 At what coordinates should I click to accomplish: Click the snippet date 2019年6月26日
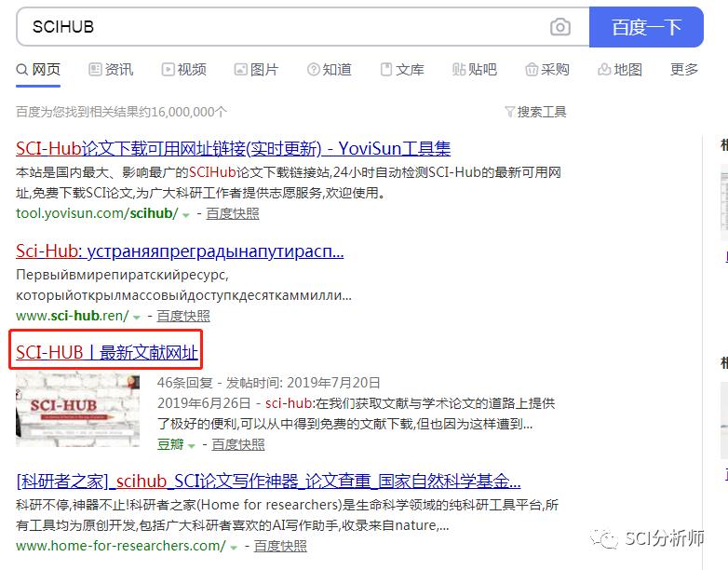tap(204, 403)
